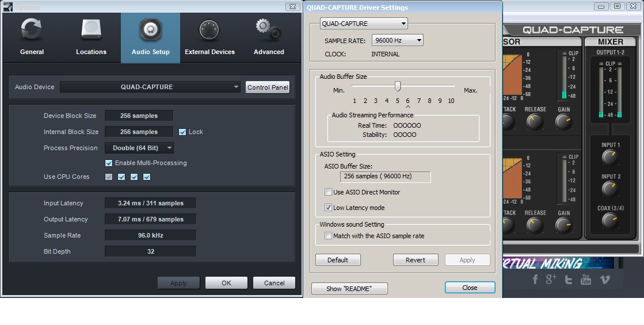This screenshot has width=644, height=325.
Task: Click the YouTube icon
Action: tap(586, 280)
